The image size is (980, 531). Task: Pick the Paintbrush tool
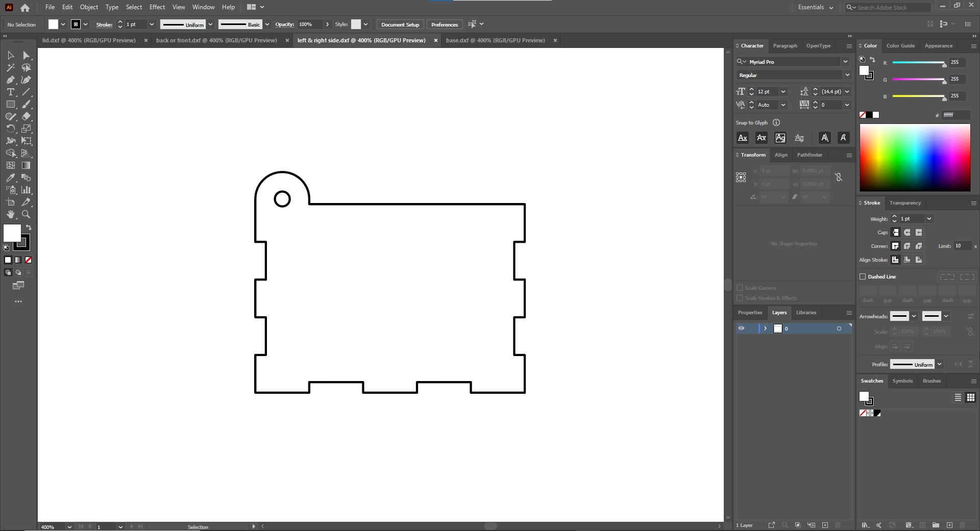27,104
